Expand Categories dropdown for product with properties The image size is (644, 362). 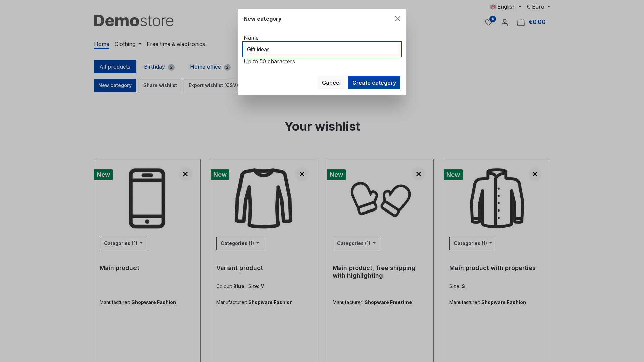[473, 243]
